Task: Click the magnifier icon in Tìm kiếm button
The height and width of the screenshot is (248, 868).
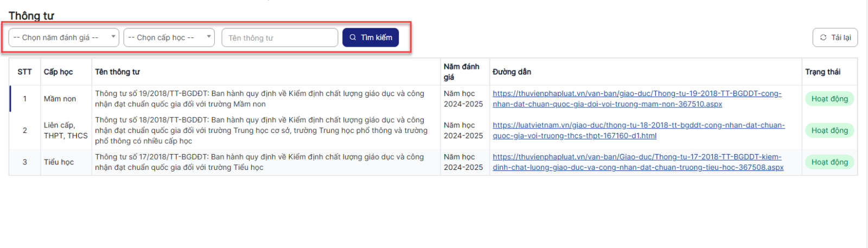Action: point(353,37)
